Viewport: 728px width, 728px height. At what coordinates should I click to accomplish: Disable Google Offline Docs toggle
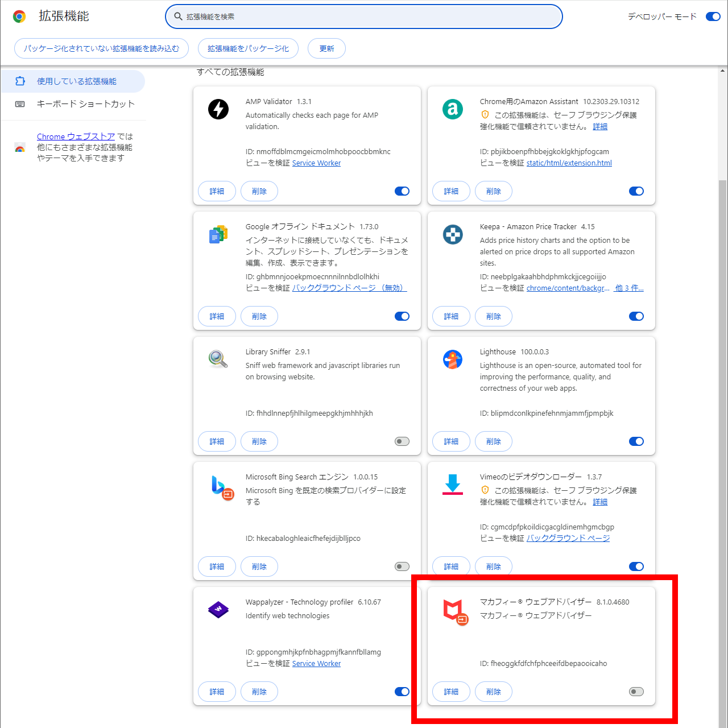pos(402,316)
